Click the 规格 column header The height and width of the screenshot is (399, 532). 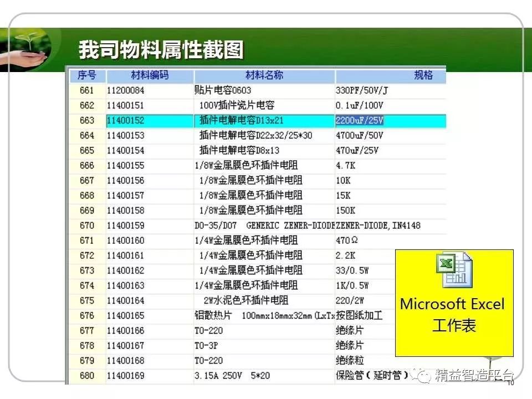coord(423,75)
